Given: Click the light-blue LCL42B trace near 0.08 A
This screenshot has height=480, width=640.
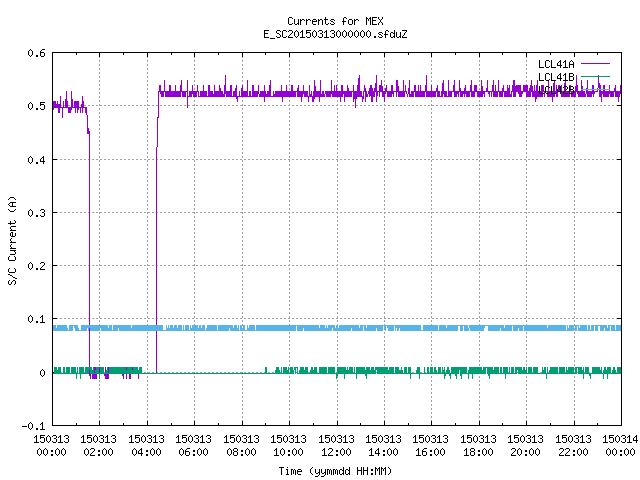Looking at the screenshot, I should pyautogui.click(x=337, y=328).
